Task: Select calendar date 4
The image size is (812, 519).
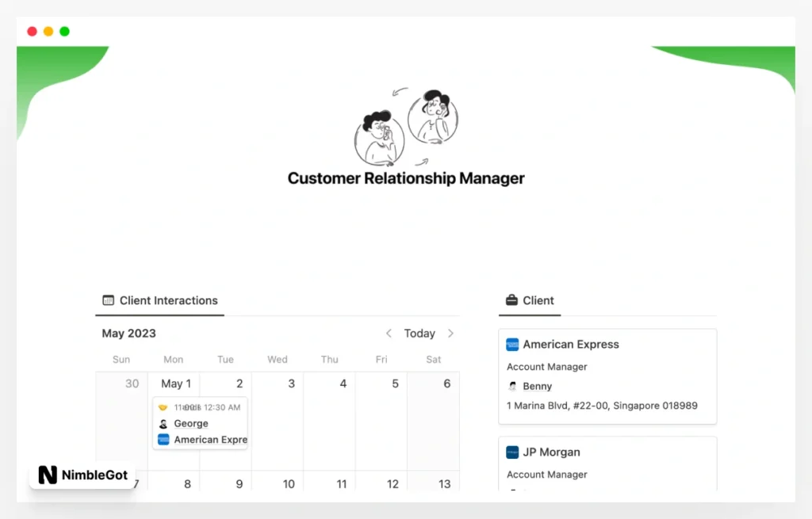Action: pos(343,384)
